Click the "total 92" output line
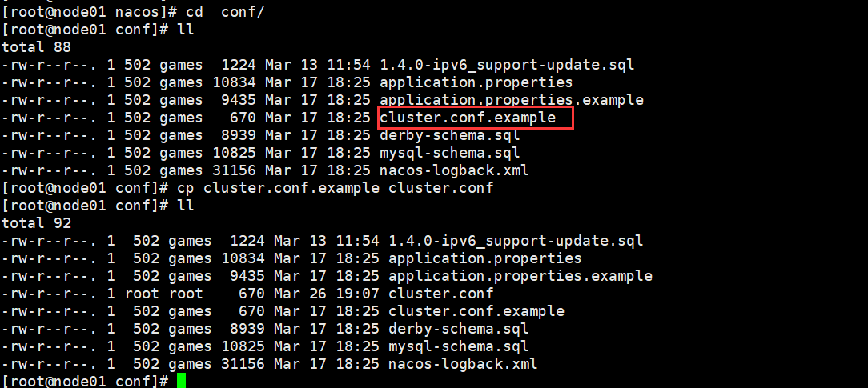Viewport: 868px width, 388px height. coord(36,223)
